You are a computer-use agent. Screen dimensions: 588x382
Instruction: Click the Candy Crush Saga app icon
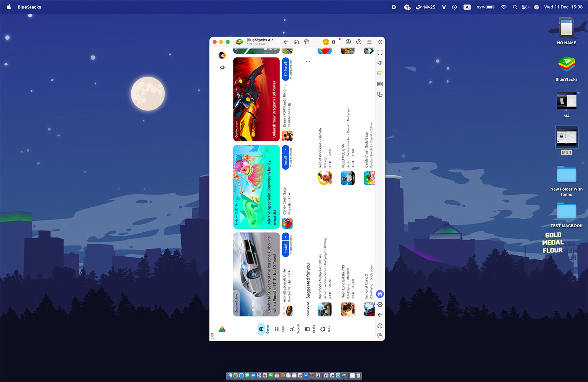click(x=287, y=223)
